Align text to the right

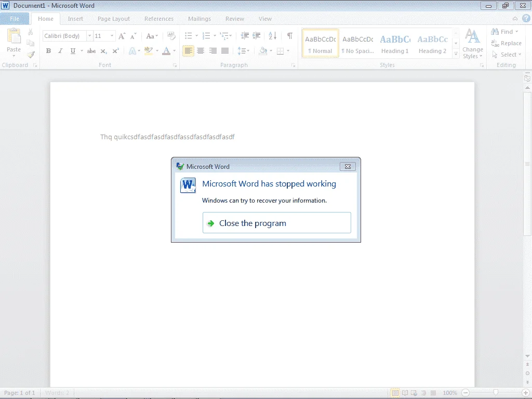click(212, 51)
